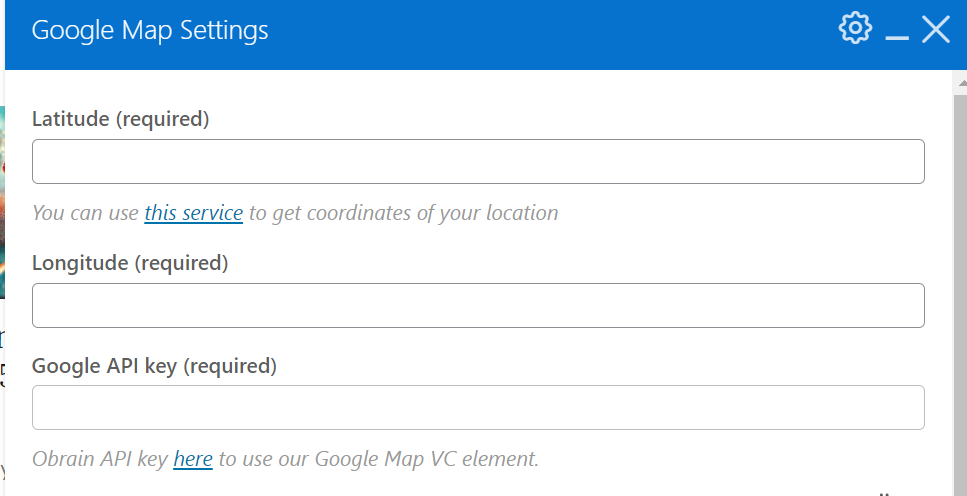Click the "You can use" helper text
Screen dimensions: 967x496
(86, 213)
